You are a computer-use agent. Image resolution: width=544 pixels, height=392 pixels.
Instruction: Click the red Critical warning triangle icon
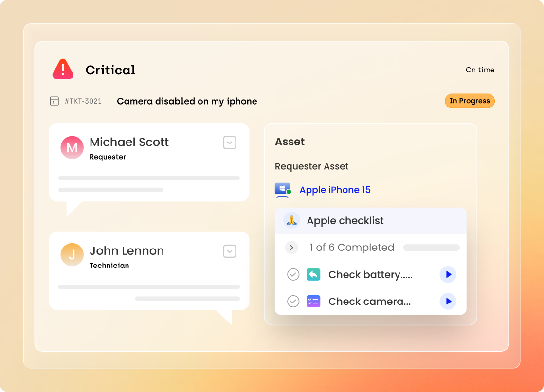pyautogui.click(x=63, y=70)
